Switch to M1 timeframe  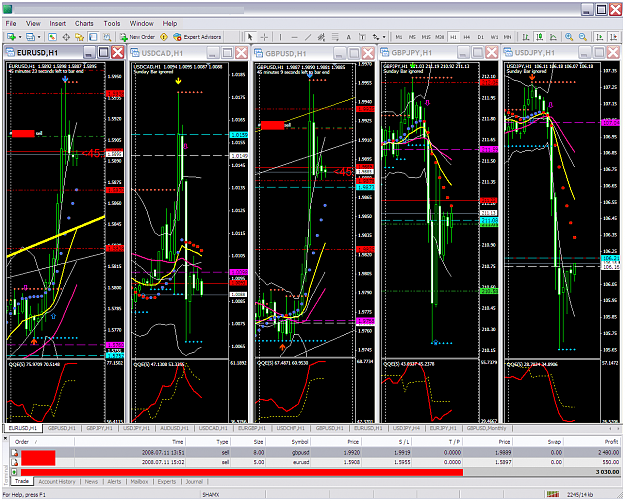(x=399, y=37)
